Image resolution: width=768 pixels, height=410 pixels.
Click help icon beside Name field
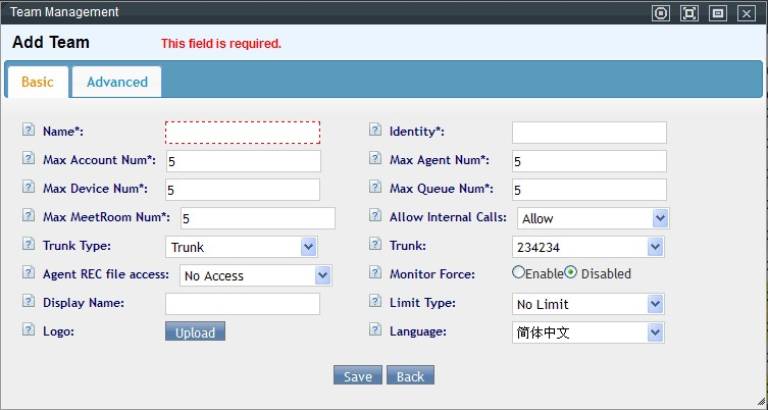coord(28,130)
